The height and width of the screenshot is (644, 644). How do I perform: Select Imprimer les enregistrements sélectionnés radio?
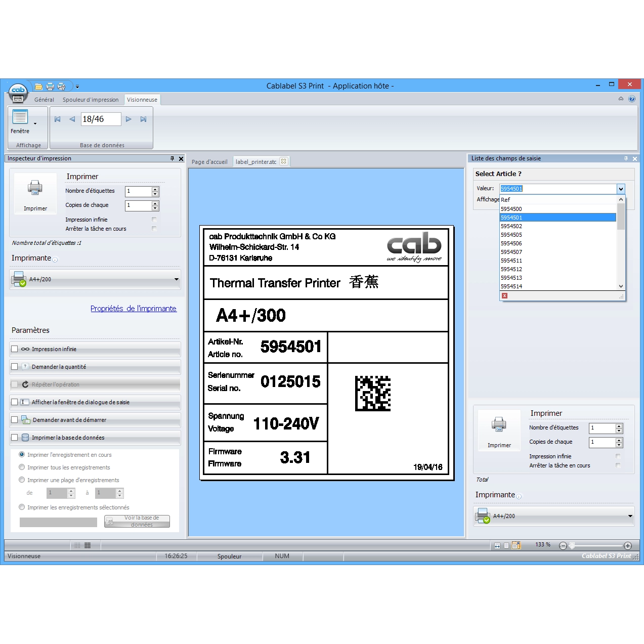click(x=22, y=507)
